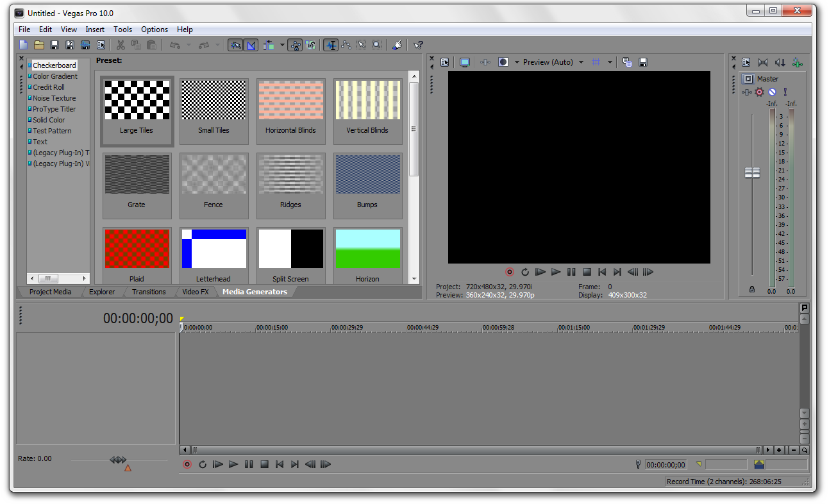Switch to the Transitions tab
This screenshot has height=504, width=829.
[149, 292]
